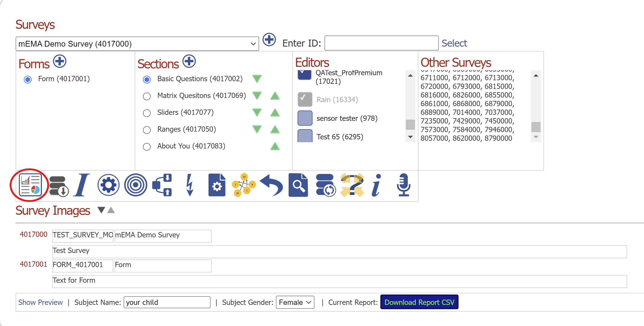Check the sensor tester editor checkbox

click(305, 118)
